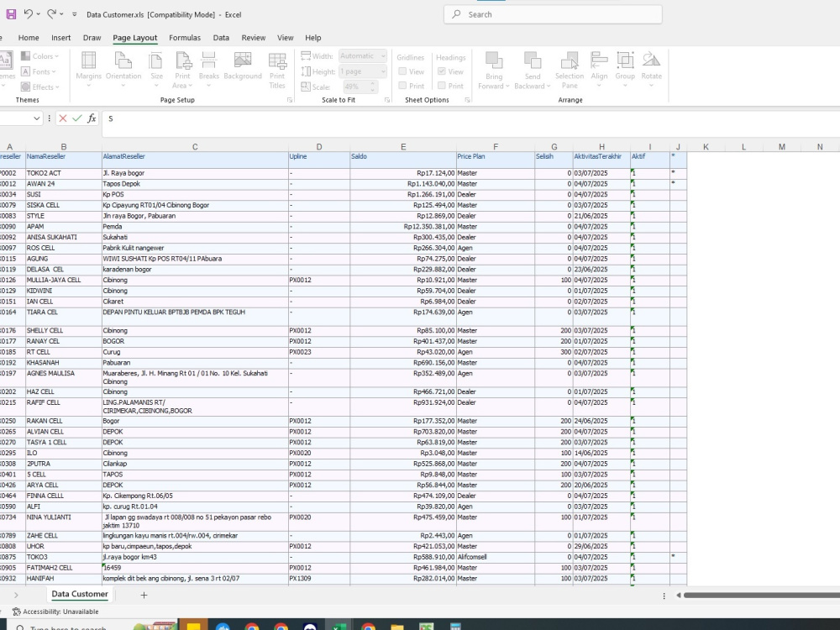This screenshot has height=630, width=840.
Task: Toggle Headings Print checkbox
Action: [x=442, y=86]
